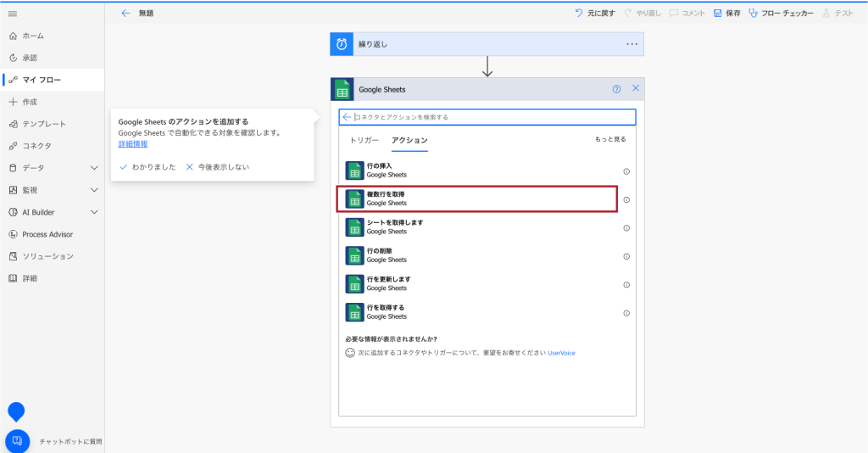Screen dimensions: 868x453
Task: Click the plus icon beside 作成
Action: 14,102
